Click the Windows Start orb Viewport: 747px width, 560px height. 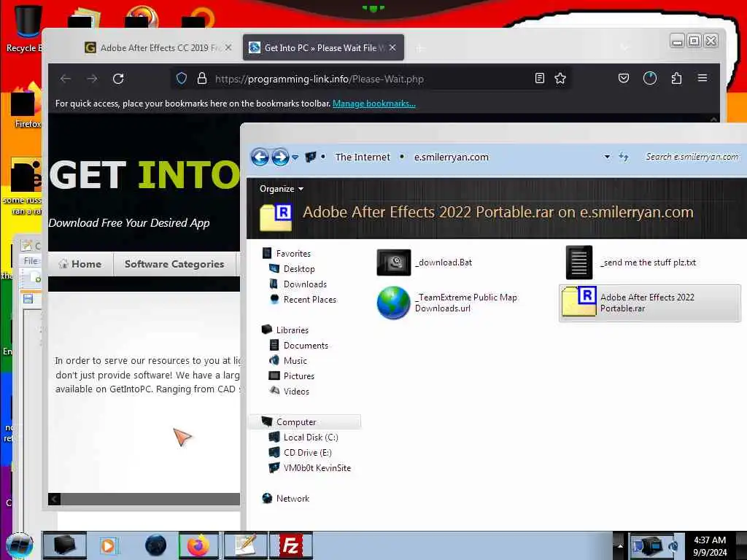[x=20, y=545]
